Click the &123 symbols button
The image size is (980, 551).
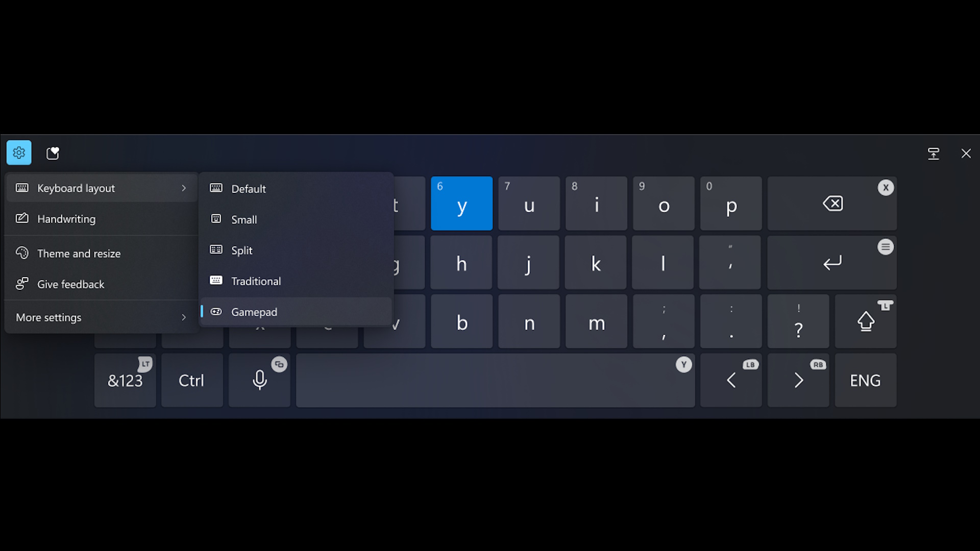pyautogui.click(x=125, y=380)
